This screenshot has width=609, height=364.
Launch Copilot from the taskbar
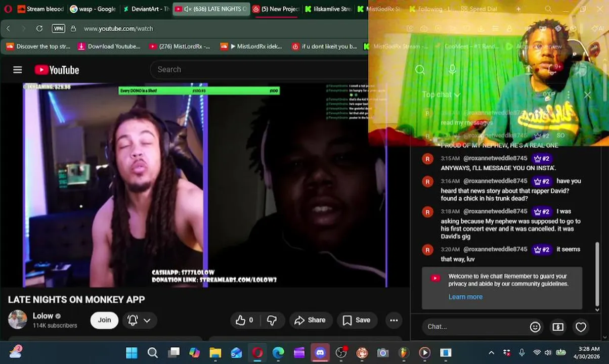click(194, 353)
